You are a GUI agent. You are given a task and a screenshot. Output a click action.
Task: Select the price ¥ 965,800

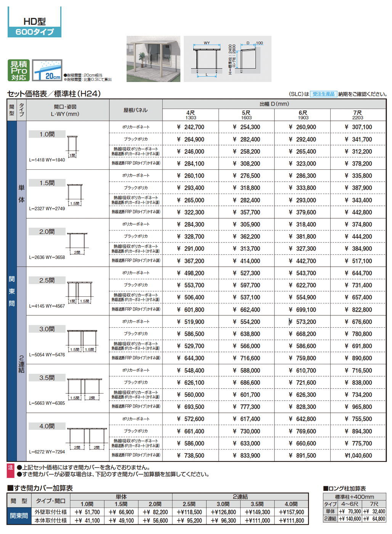tap(358, 407)
